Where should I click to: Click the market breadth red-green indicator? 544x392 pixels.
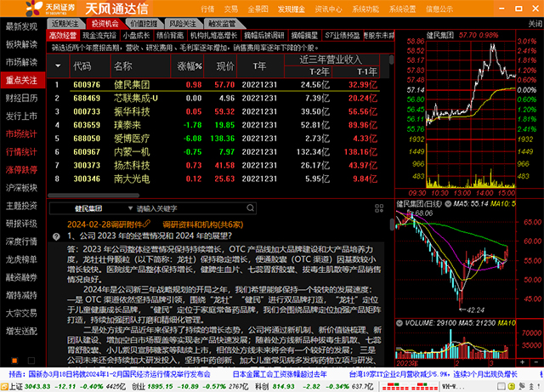(410, 386)
